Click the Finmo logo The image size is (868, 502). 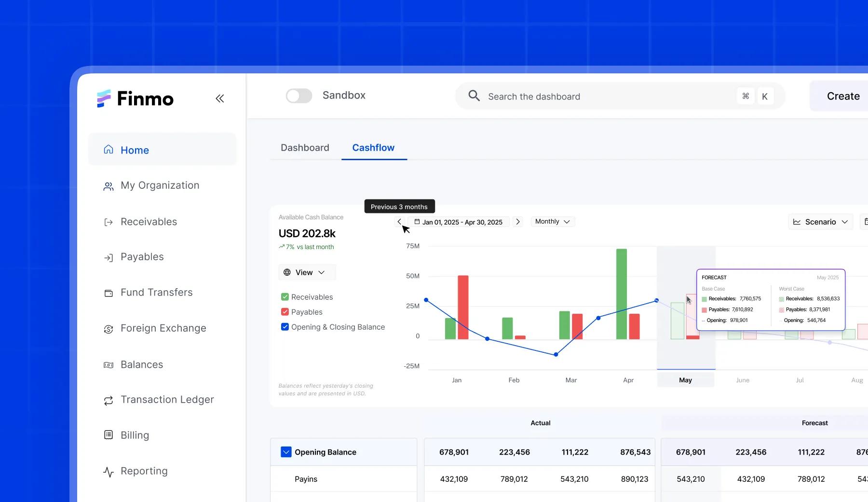pos(136,98)
